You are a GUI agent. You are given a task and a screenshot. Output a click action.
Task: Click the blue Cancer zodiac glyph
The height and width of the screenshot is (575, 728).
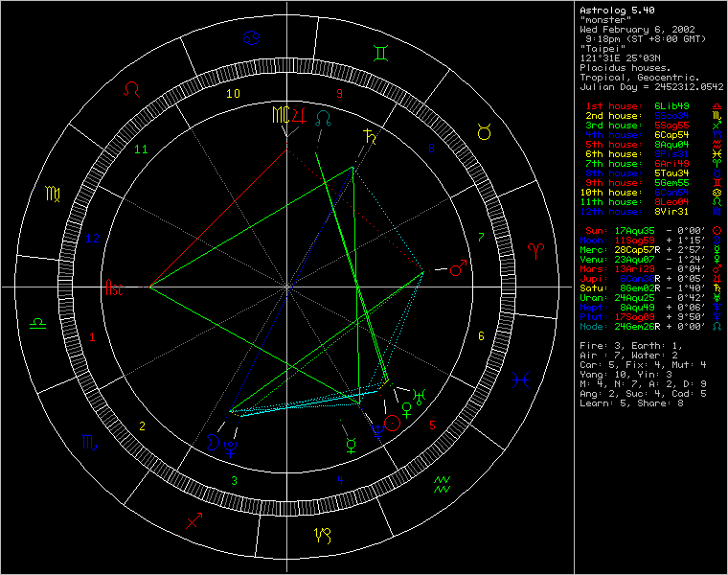tap(251, 37)
